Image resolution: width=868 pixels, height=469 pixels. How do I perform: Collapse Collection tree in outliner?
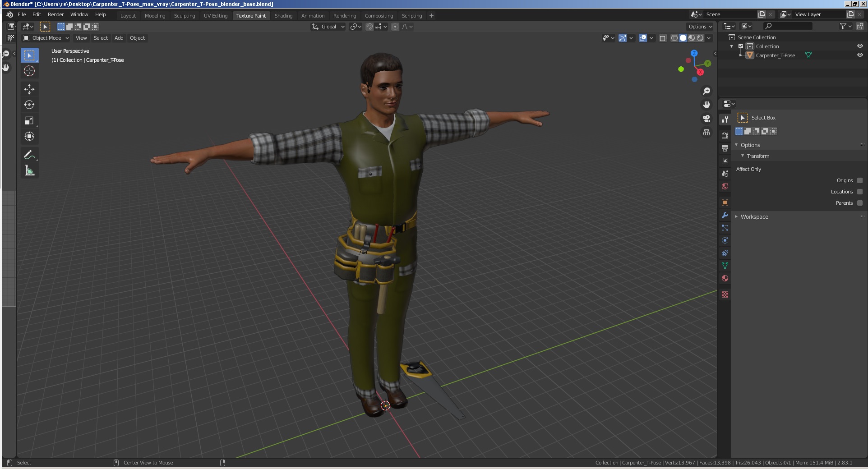pyautogui.click(x=732, y=46)
